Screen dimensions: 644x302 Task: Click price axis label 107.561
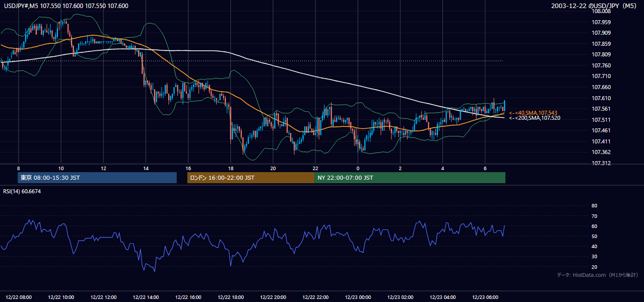(601, 109)
